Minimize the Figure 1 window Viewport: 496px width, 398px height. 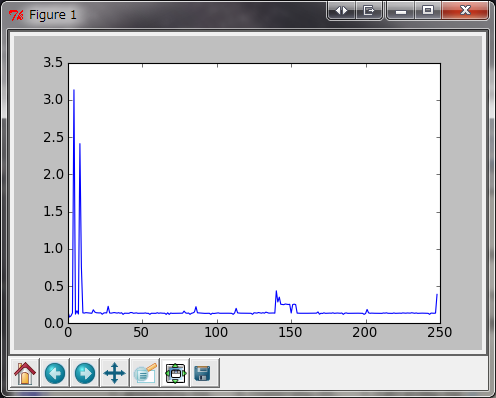[x=401, y=11]
